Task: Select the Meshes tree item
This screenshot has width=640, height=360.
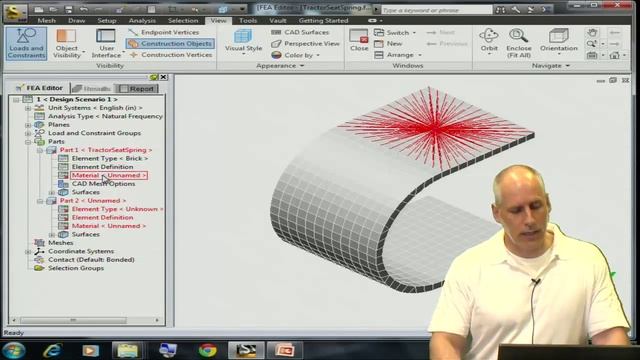Action: (x=60, y=243)
